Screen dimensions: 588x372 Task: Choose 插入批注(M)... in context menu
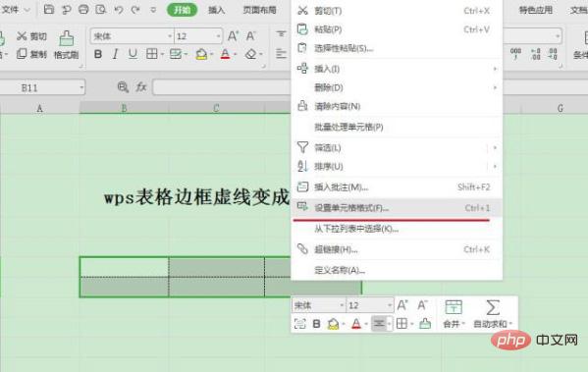click(397, 186)
